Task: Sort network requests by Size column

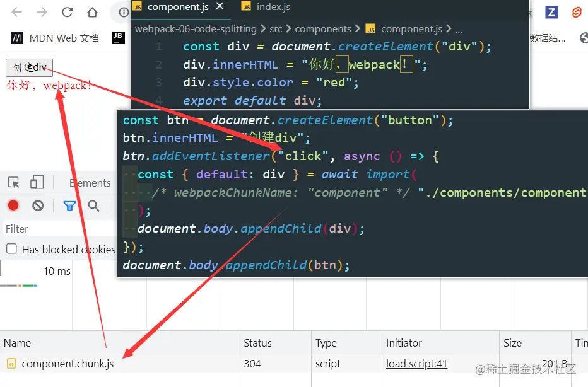Action: 535,343
